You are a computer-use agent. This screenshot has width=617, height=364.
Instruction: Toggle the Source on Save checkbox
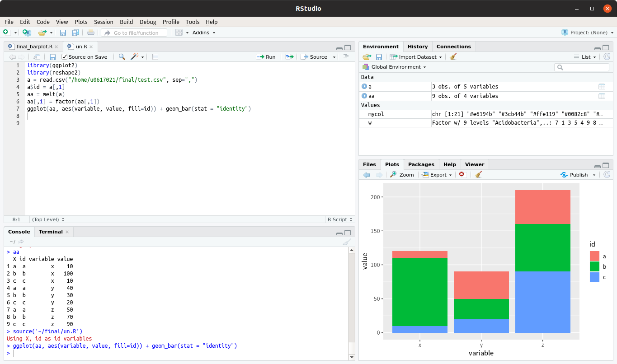[x=65, y=57]
